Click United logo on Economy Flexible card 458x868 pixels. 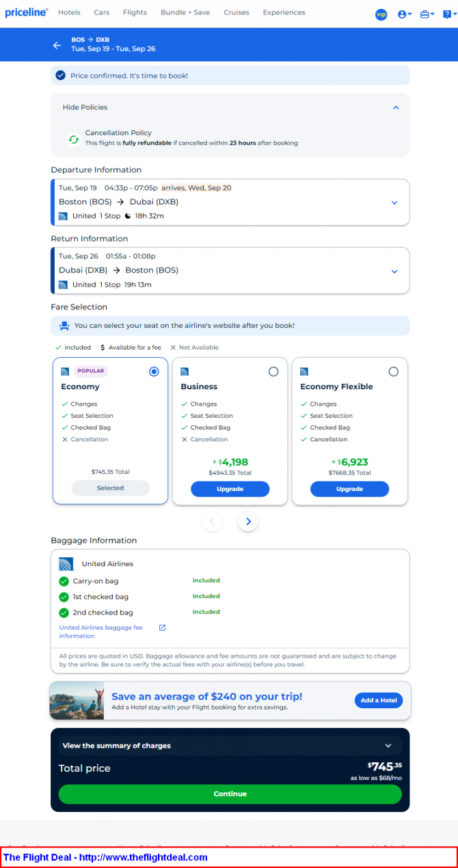tap(304, 372)
